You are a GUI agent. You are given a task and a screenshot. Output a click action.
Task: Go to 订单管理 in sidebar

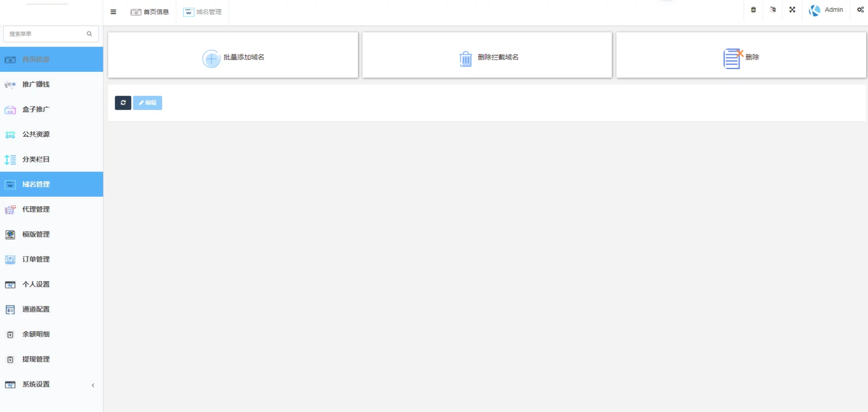[x=52, y=259]
